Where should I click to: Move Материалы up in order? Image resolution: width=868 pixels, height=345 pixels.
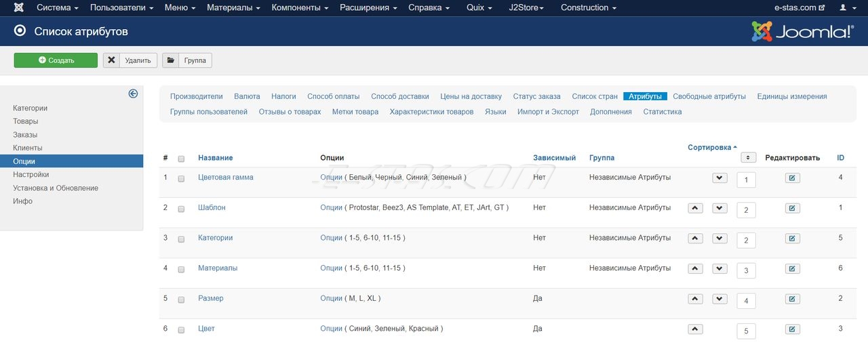tap(695, 268)
